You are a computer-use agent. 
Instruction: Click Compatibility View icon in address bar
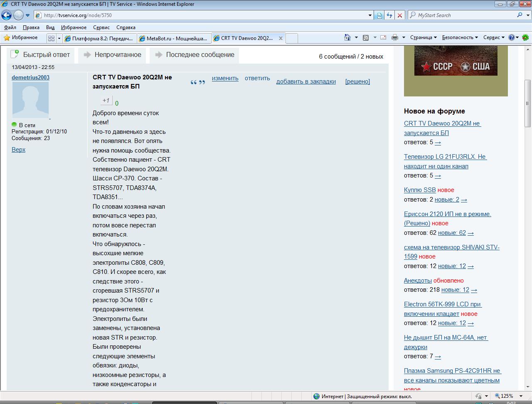click(379, 15)
